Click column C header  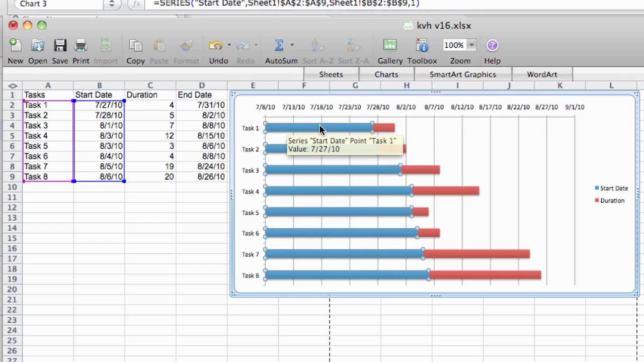(150, 85)
